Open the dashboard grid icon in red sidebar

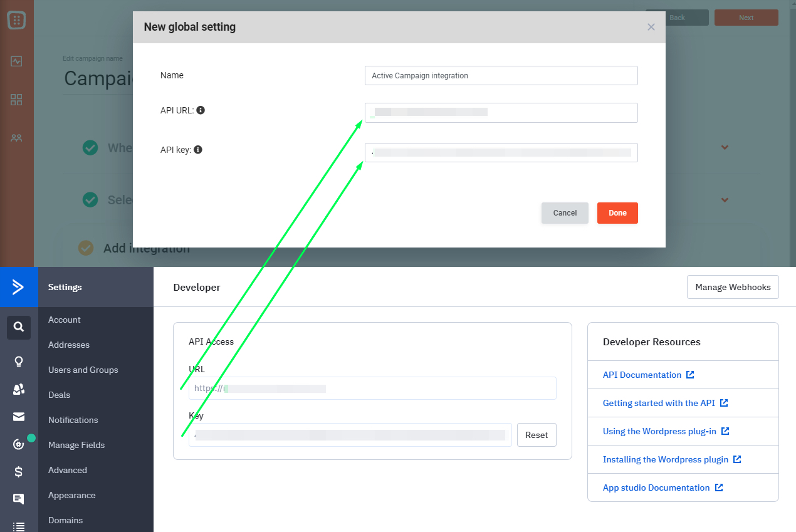pyautogui.click(x=16, y=100)
